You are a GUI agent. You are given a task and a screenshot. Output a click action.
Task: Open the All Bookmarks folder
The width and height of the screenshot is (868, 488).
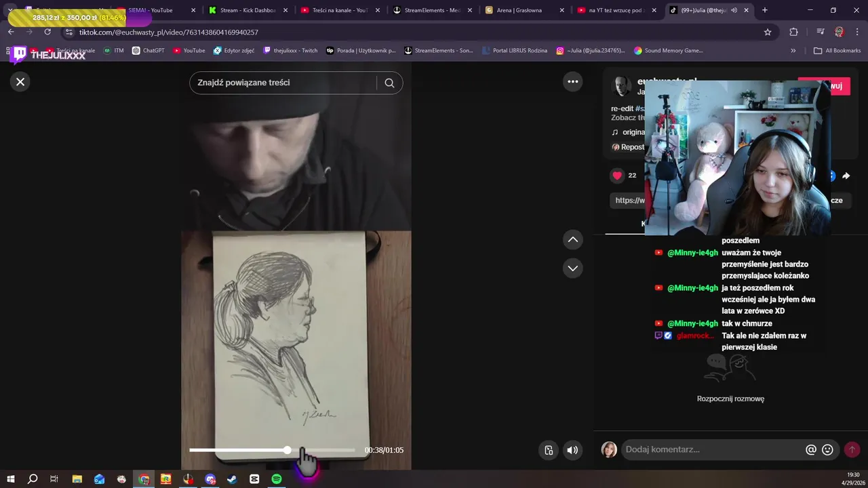837,50
